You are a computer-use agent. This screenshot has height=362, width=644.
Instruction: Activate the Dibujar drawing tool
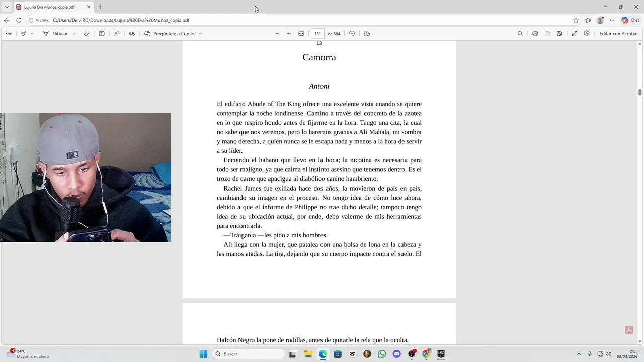(x=55, y=34)
